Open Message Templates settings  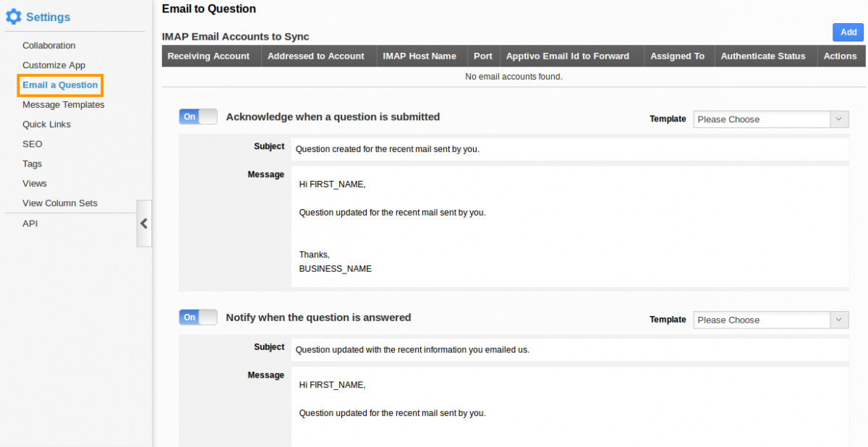tap(63, 105)
